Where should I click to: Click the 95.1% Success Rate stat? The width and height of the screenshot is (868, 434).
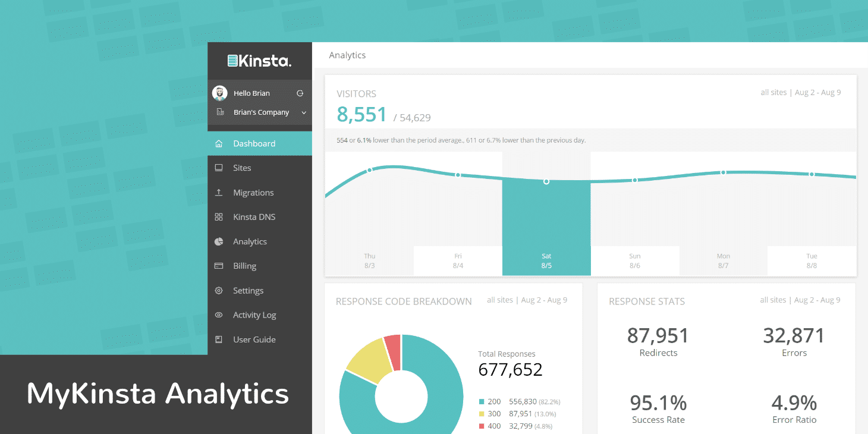658,408
